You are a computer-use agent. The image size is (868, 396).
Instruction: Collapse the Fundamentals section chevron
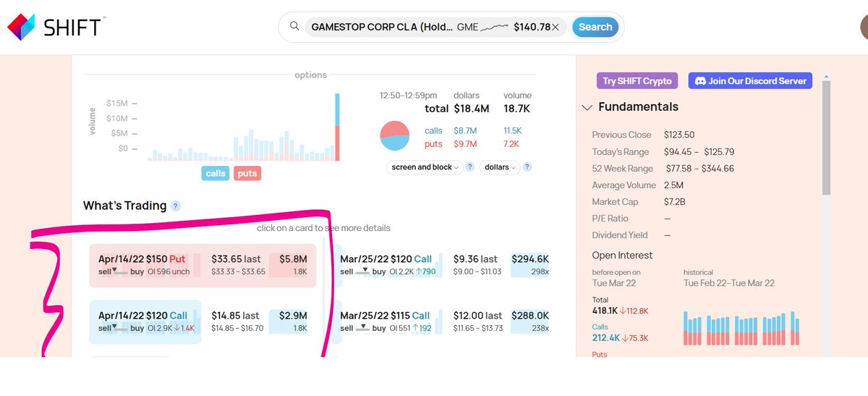click(x=587, y=108)
